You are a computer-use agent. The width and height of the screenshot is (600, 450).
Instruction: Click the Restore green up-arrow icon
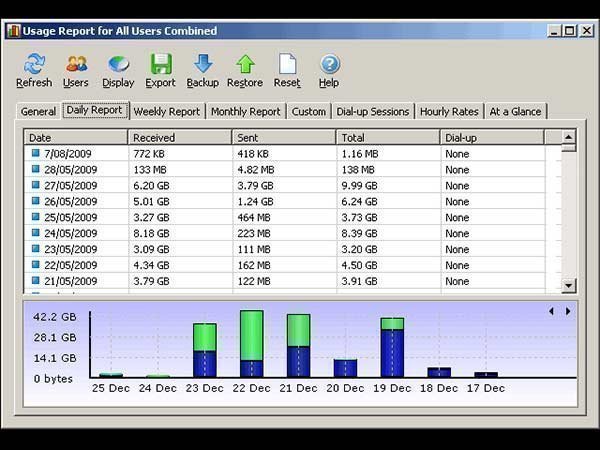click(245, 65)
